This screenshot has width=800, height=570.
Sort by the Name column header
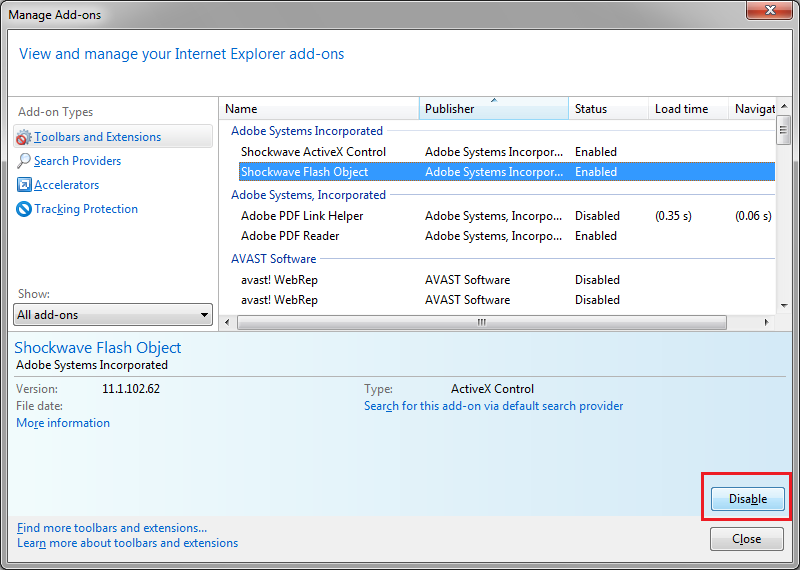(319, 109)
